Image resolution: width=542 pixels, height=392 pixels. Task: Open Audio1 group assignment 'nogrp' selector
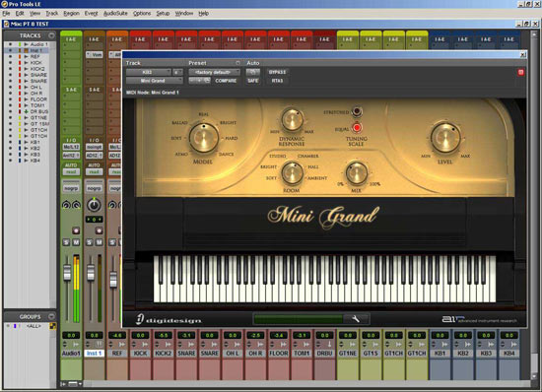point(71,188)
